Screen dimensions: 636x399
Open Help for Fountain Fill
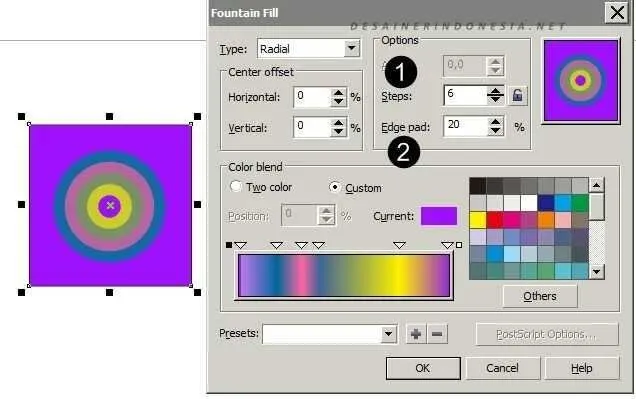(582, 368)
